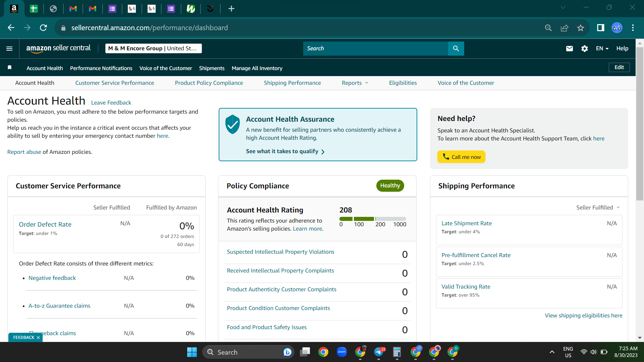Open the Windows Start menu
This screenshot has width=644, height=362.
point(192,352)
